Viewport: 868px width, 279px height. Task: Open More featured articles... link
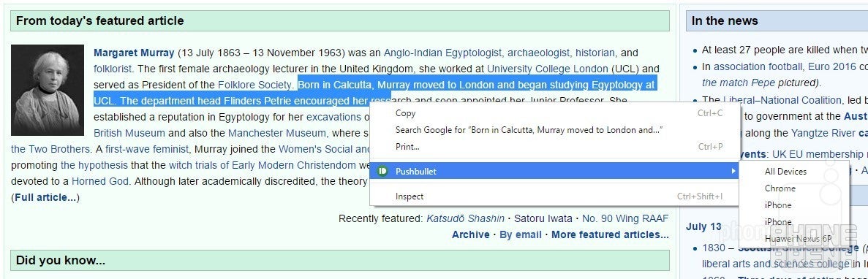[610, 234]
